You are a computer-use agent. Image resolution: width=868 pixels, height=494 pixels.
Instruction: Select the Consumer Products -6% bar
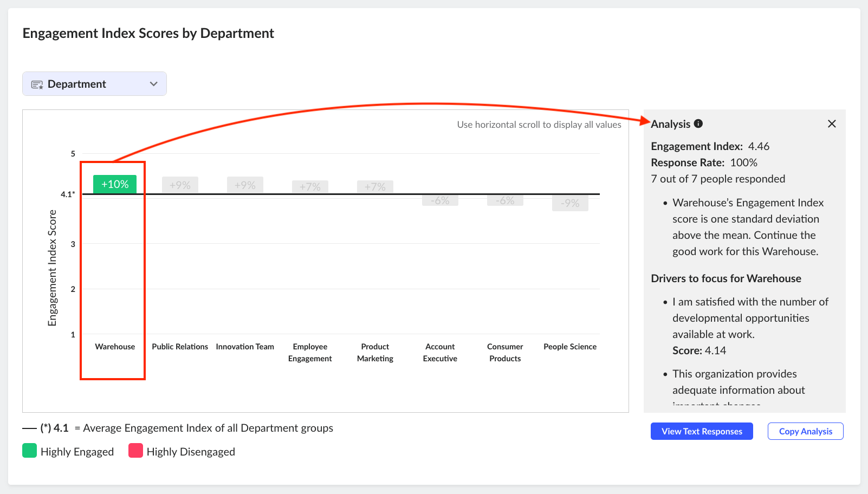505,200
